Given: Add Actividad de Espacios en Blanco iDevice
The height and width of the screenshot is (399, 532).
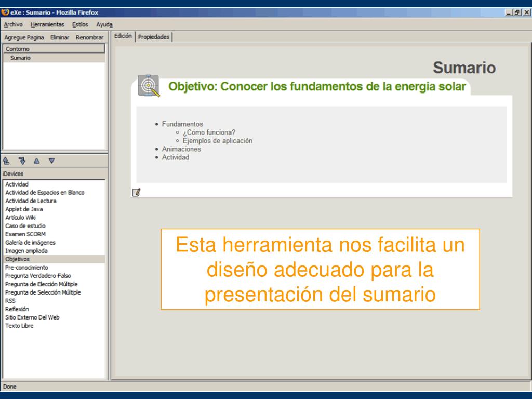Looking at the screenshot, I should (54, 192).
